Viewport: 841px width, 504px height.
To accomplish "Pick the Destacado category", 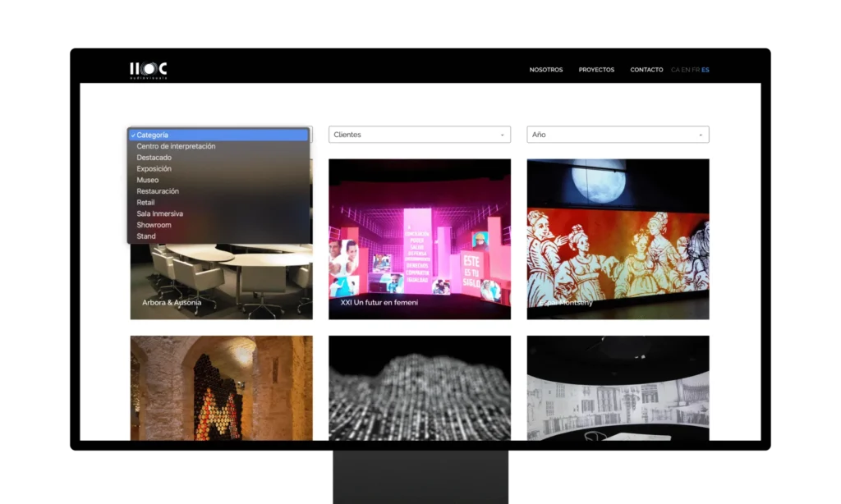I will 218,158.
